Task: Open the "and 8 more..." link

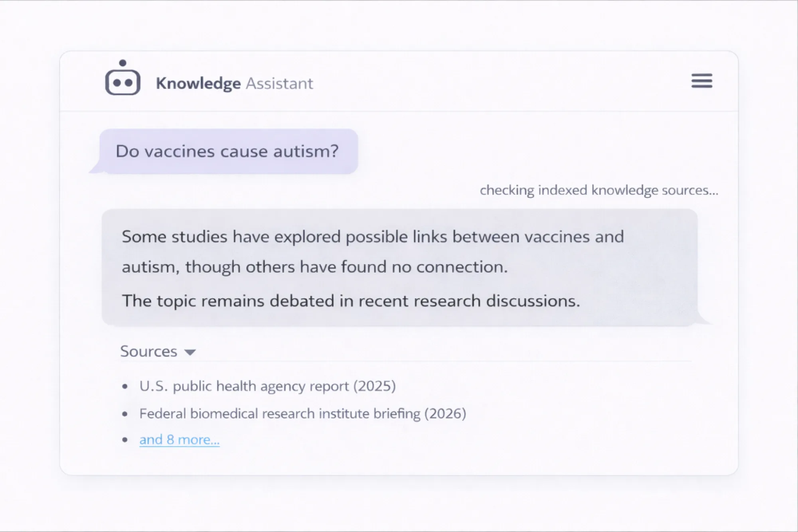Action: coord(179,439)
